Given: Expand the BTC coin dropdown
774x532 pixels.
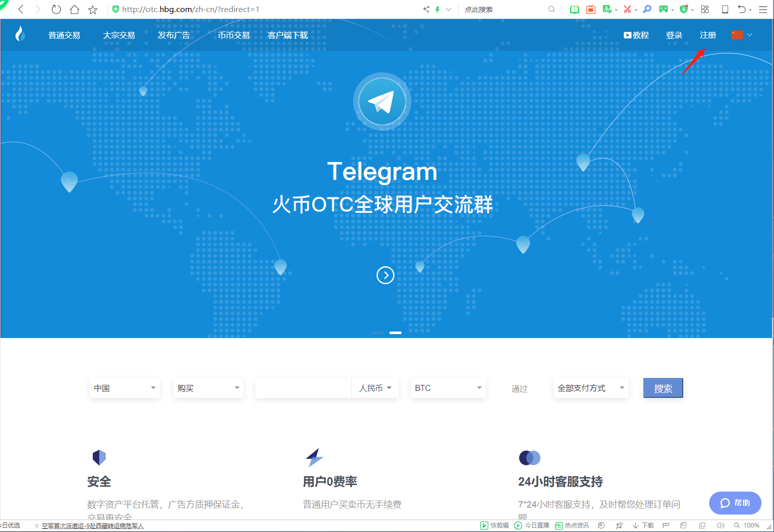Looking at the screenshot, I should coord(448,388).
